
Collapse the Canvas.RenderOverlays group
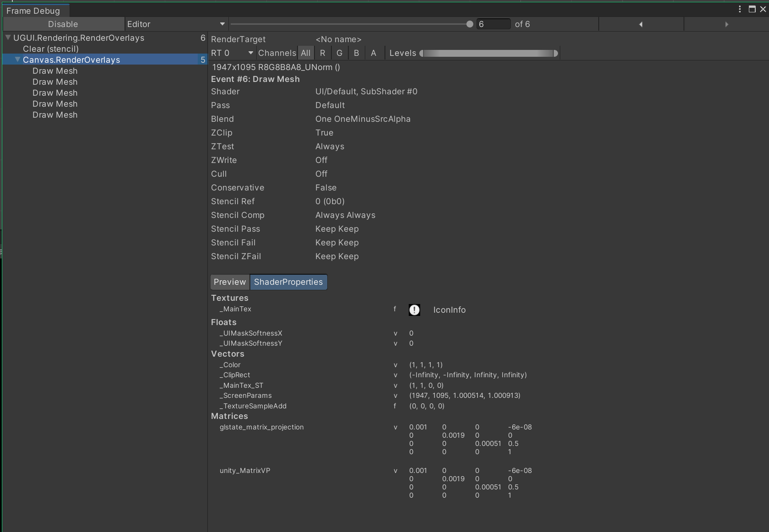pos(17,60)
